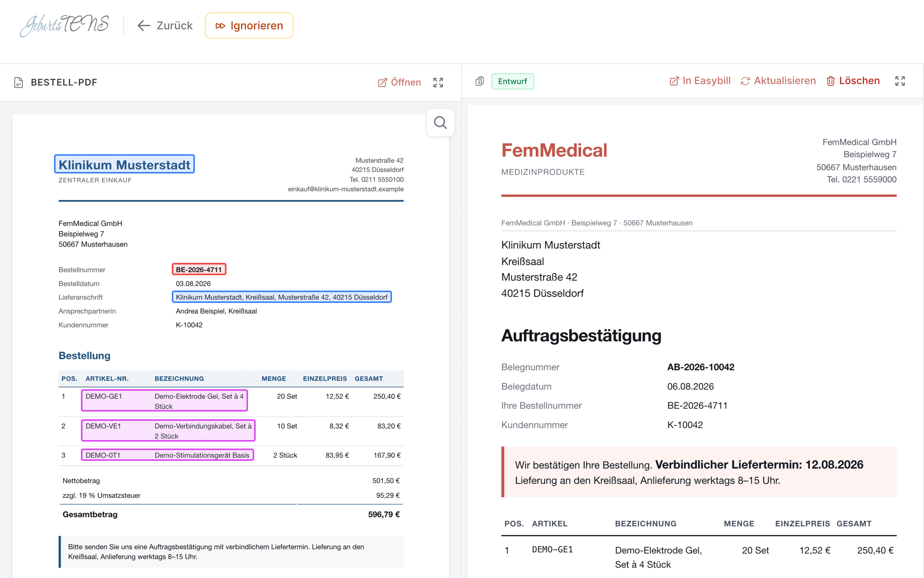Viewport: 924px width, 578px height.
Task: Click Ansprechpartnerin value Andrea Beispiel, Kreißsaal
Action: pos(217,311)
